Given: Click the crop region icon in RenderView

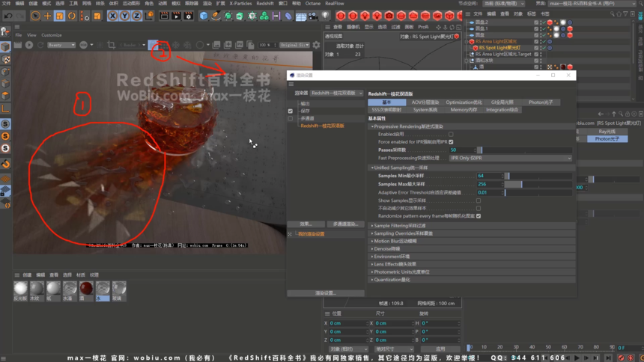Looking at the screenshot, I should click(111, 45).
